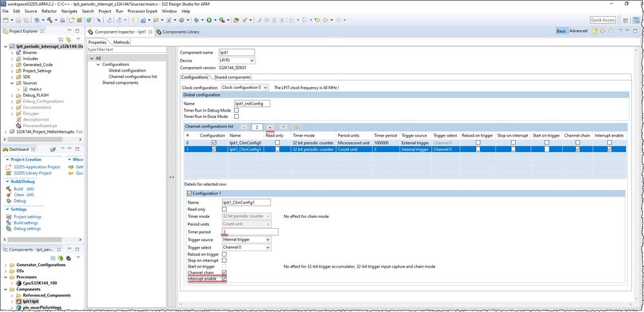The width and height of the screenshot is (644, 312).
Task: Click the debug bug toolbar icon
Action: click(x=196, y=20)
